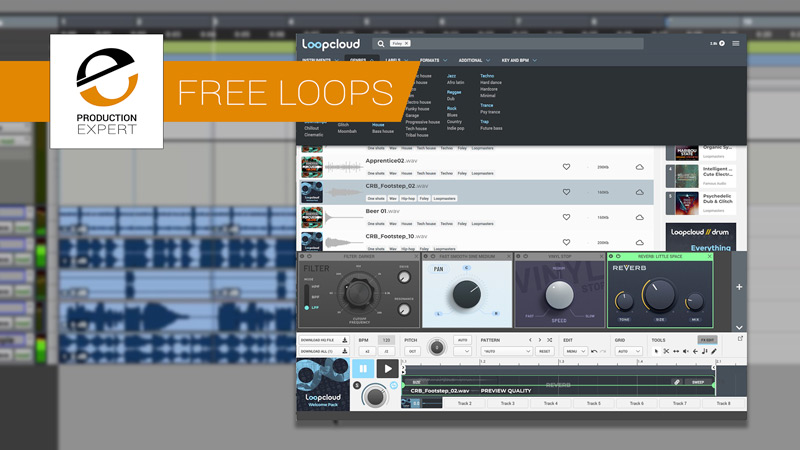Open the empty pitch key dropdown
This screenshot has height=450, width=800.
(x=462, y=351)
